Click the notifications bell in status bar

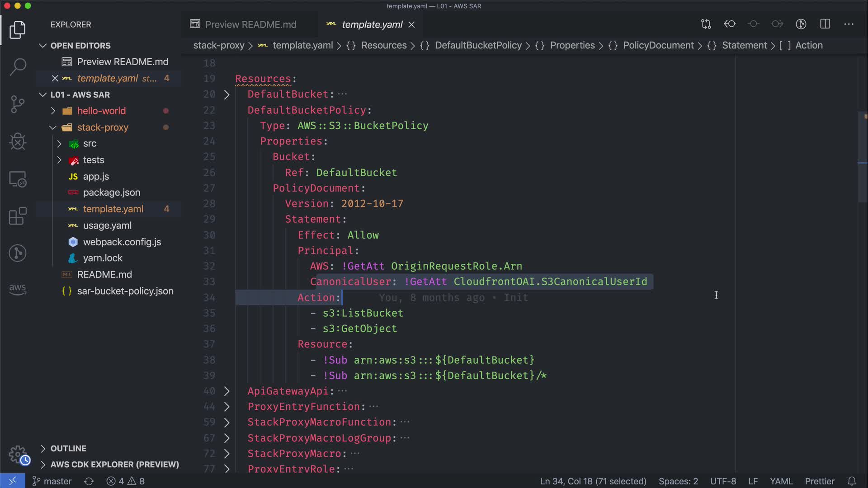pos(852,481)
